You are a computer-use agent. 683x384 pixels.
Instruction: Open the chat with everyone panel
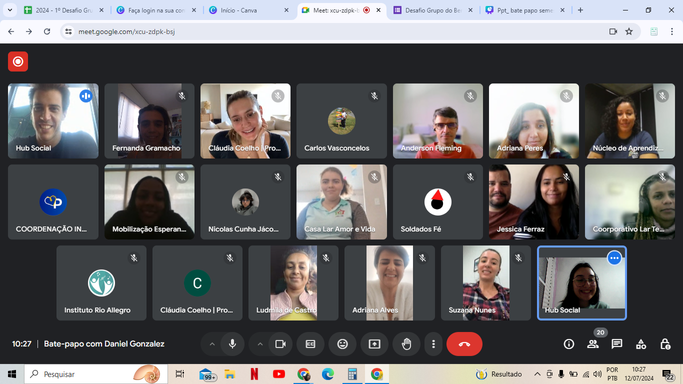click(x=616, y=344)
